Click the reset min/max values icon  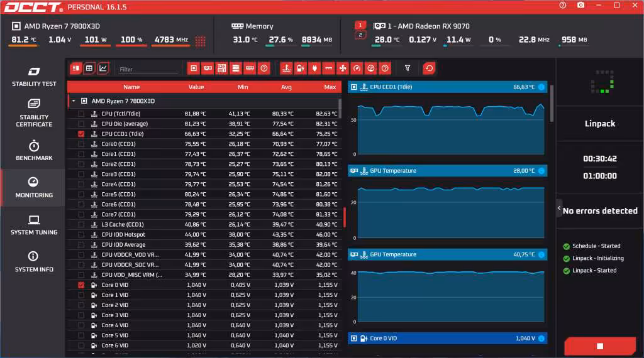pyautogui.click(x=429, y=68)
